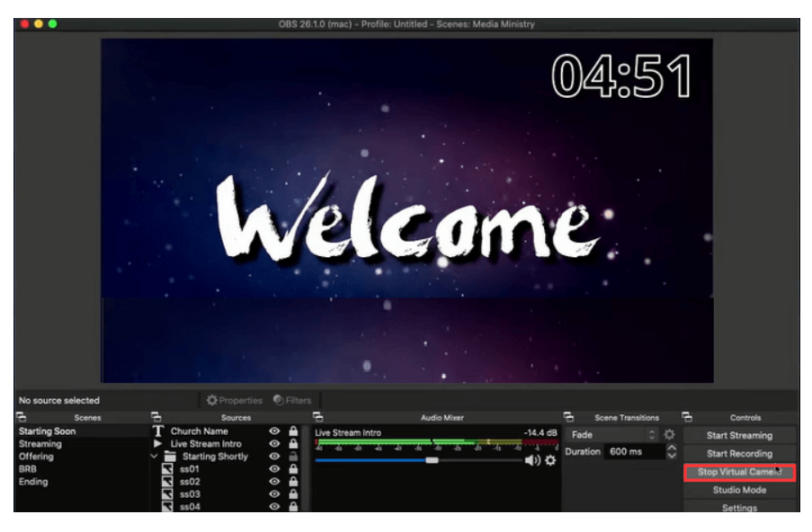The image size is (812, 532).
Task: Click the 04:51 countdown timer text in preview
Action: click(x=620, y=76)
